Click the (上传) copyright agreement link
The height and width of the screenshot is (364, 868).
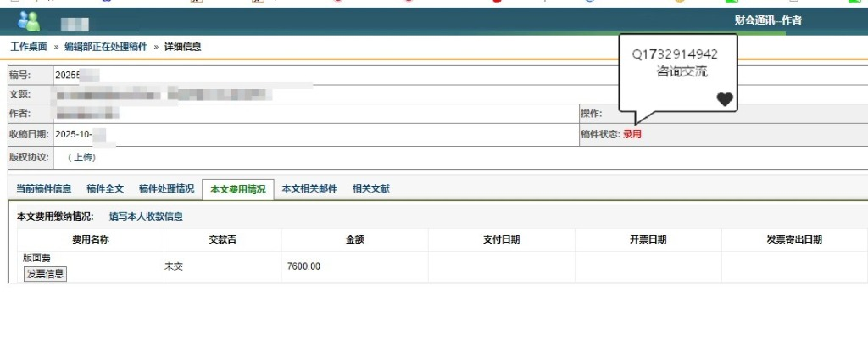pyautogui.click(x=81, y=157)
